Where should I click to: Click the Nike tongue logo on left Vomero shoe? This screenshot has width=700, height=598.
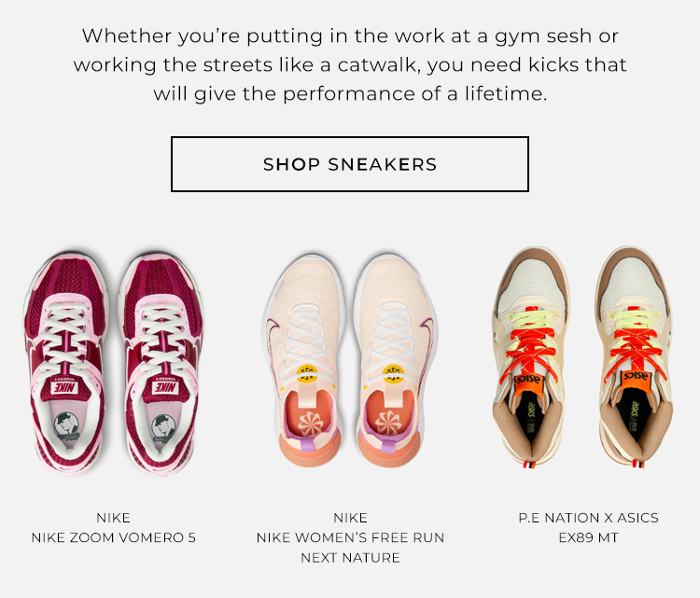(x=65, y=387)
